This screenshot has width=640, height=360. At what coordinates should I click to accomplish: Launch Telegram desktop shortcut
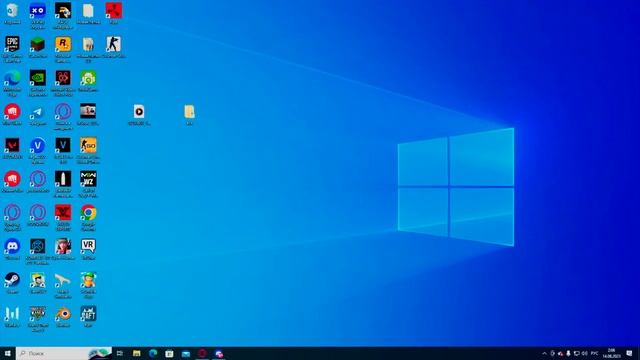tap(38, 112)
